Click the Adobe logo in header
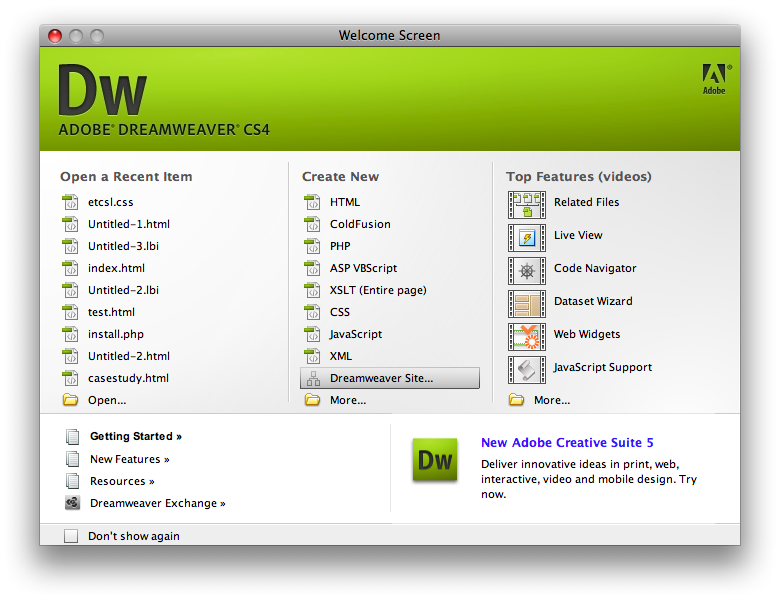This screenshot has width=780, height=600. (x=714, y=79)
